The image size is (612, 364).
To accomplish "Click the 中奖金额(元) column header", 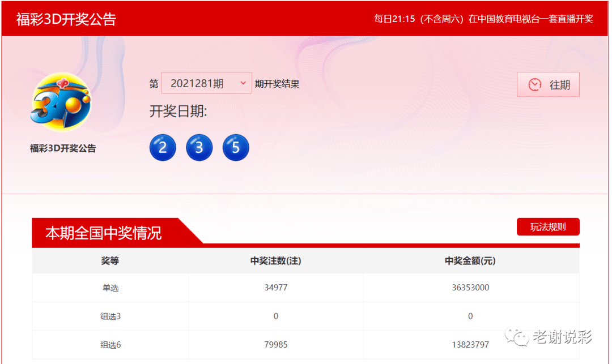I will pyautogui.click(x=470, y=261).
